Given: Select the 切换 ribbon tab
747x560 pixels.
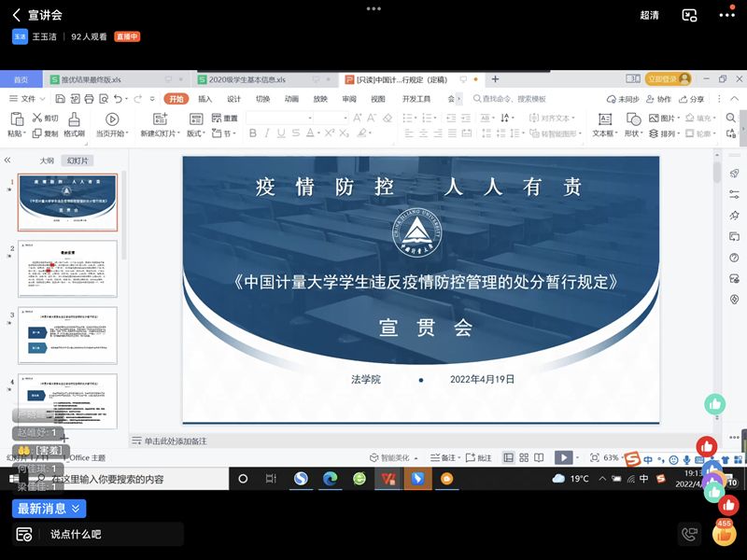Looking at the screenshot, I should pos(262,99).
